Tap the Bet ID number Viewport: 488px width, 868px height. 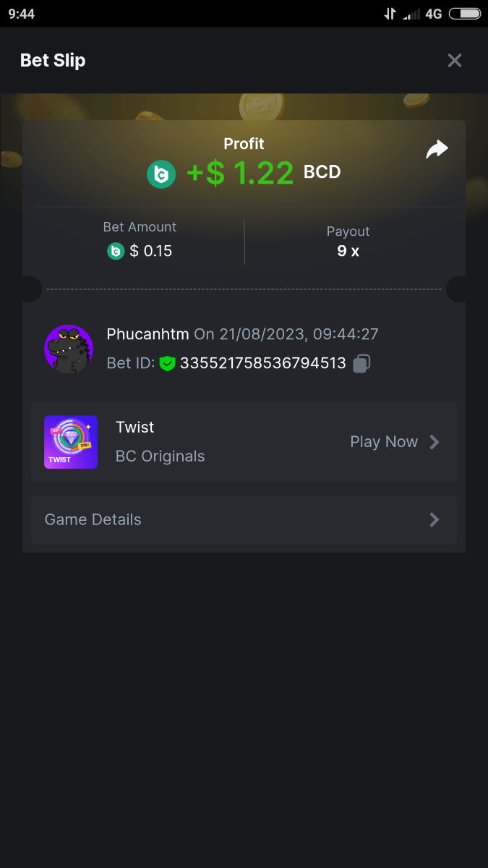263,363
